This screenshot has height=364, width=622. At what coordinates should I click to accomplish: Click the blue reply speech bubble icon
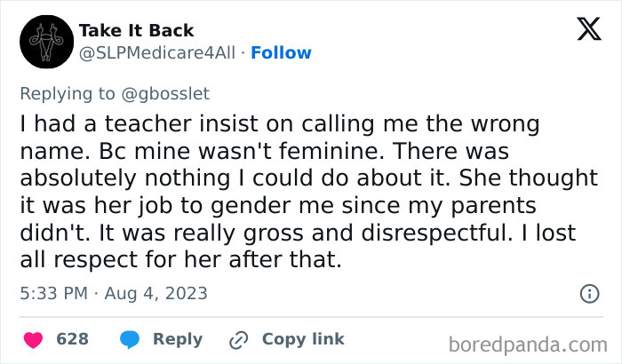click(129, 339)
